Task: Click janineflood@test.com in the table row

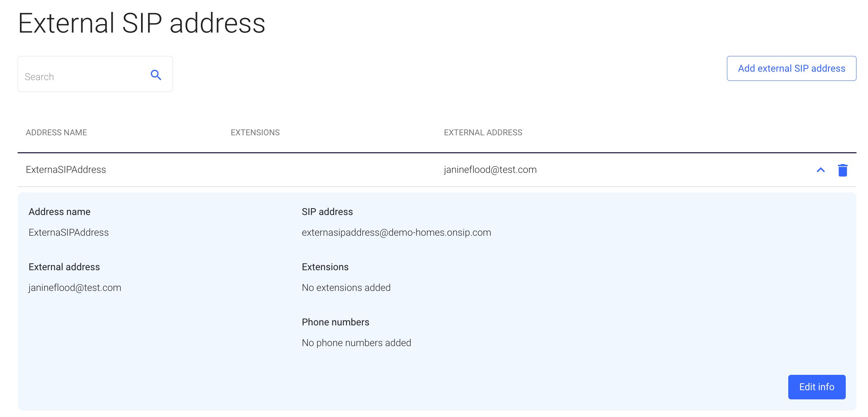Action: click(490, 170)
